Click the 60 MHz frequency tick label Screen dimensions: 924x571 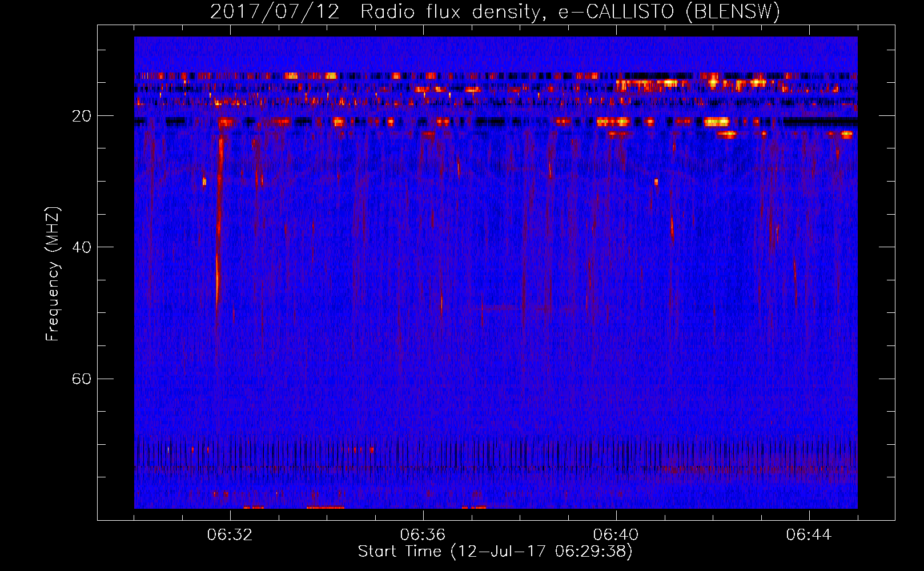pyautogui.click(x=81, y=379)
